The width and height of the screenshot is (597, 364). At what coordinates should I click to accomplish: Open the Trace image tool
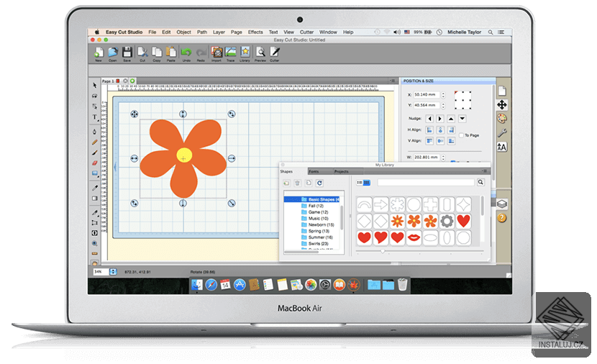(231, 53)
